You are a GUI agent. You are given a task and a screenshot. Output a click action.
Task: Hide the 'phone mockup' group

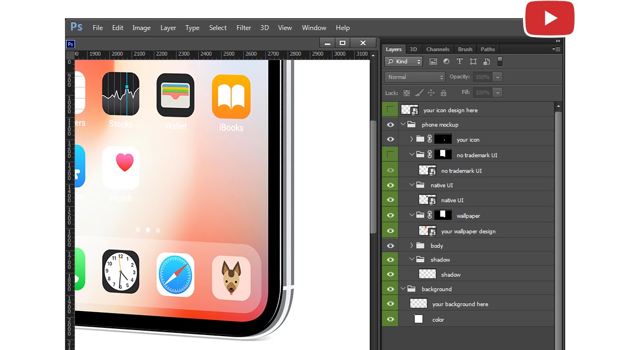pyautogui.click(x=390, y=124)
